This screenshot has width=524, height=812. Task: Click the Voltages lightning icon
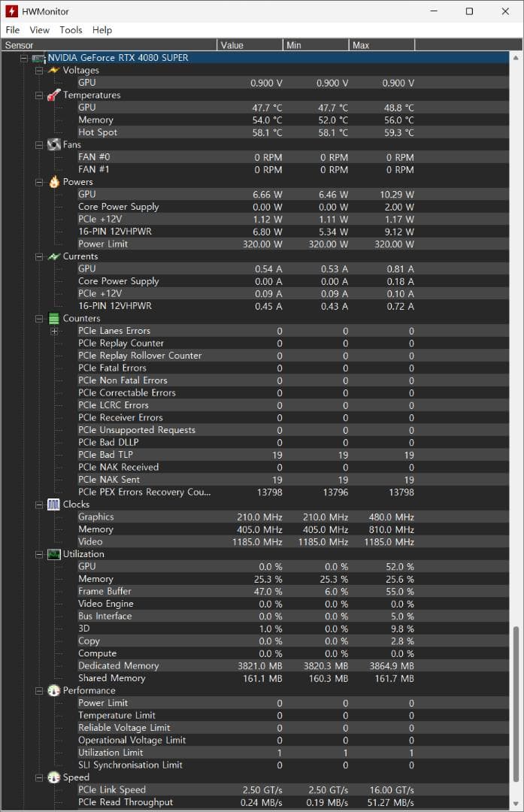54,70
